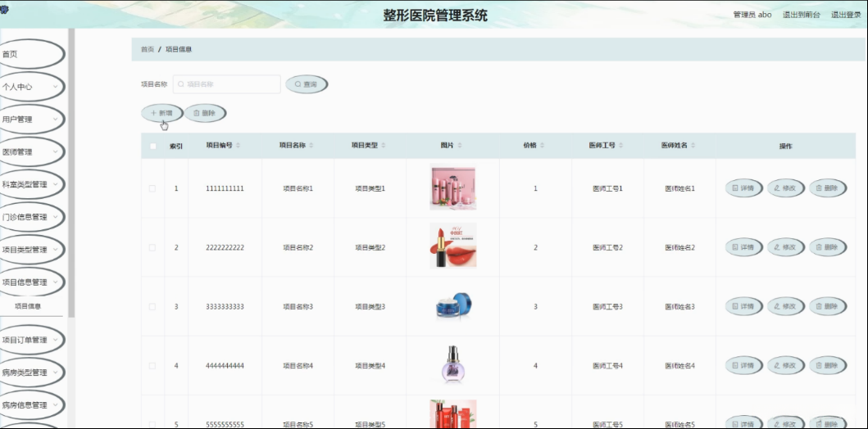Open 详情 for row 4444444444

click(743, 365)
